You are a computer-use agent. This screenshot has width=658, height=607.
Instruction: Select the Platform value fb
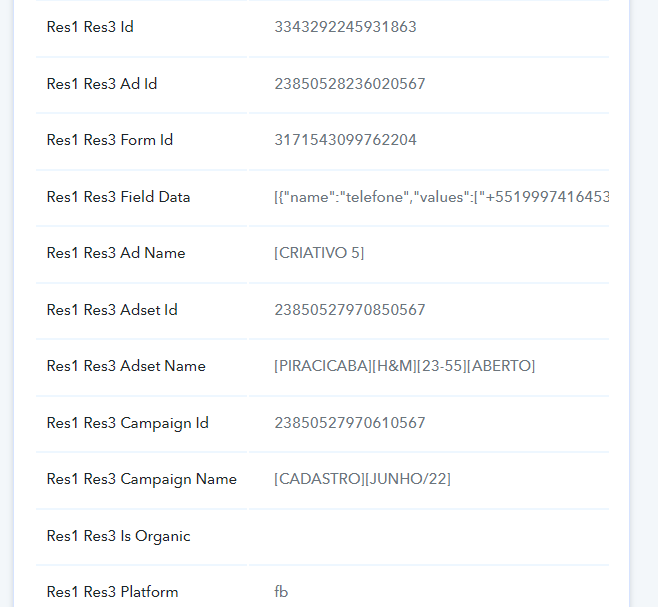(x=281, y=592)
